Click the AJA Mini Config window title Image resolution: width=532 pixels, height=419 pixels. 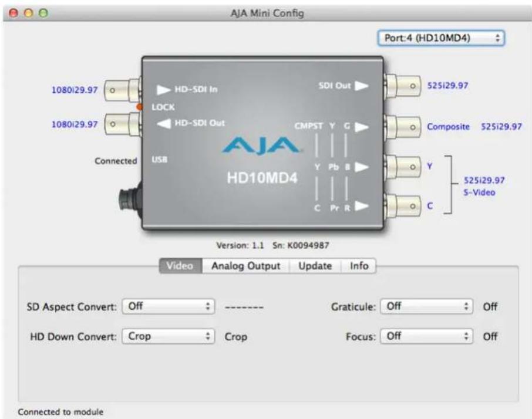[x=267, y=13]
